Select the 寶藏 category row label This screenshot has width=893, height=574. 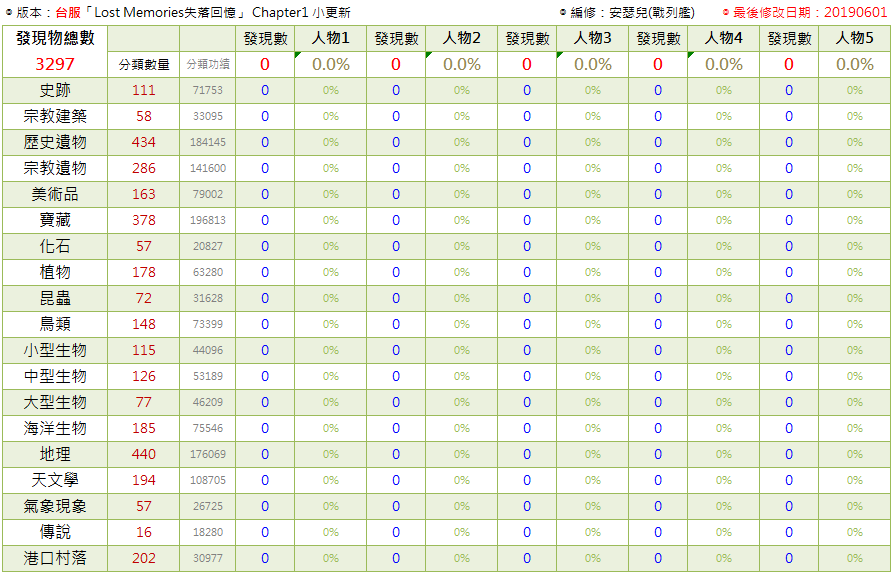pos(55,220)
